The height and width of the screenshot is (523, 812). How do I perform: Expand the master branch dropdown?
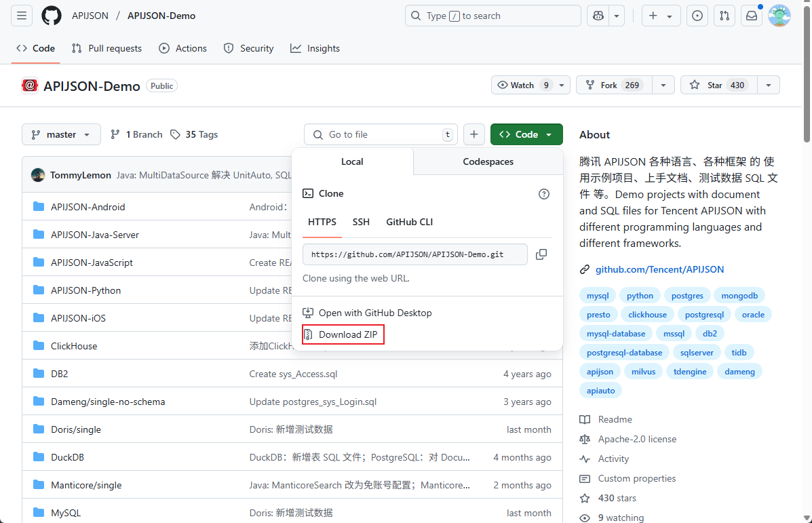click(61, 134)
